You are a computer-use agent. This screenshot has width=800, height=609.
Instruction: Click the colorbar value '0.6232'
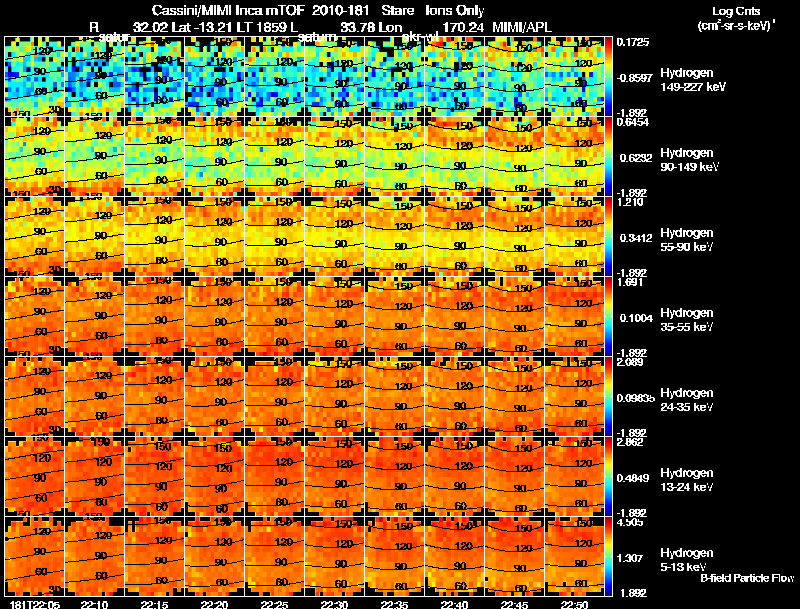pyautogui.click(x=636, y=158)
